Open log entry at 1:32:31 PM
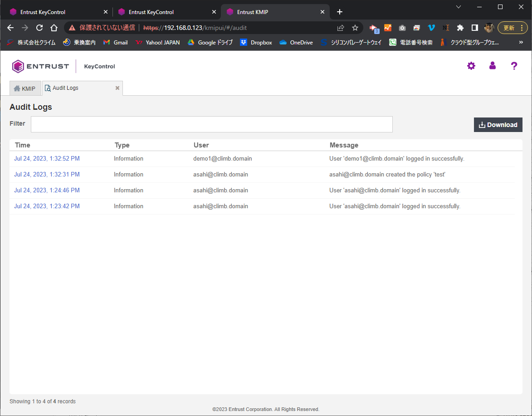 point(47,174)
